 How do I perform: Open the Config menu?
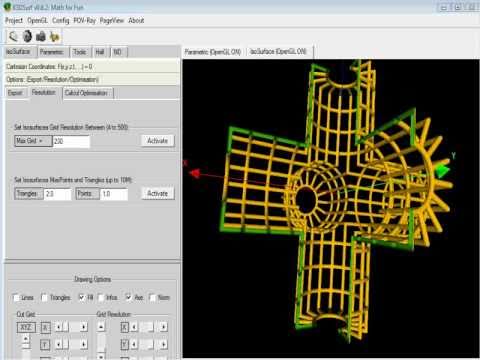tap(61, 21)
